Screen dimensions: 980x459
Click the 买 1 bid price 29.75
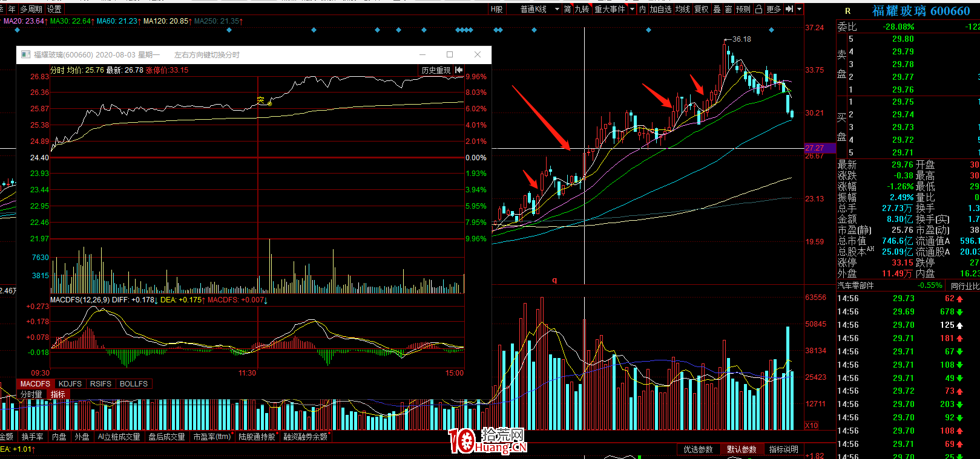pyautogui.click(x=903, y=102)
